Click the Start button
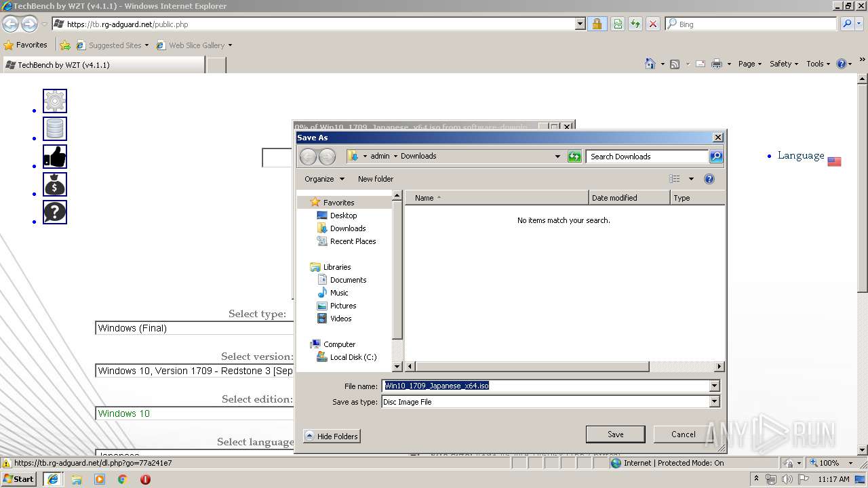The height and width of the screenshot is (488, 868). [18, 479]
